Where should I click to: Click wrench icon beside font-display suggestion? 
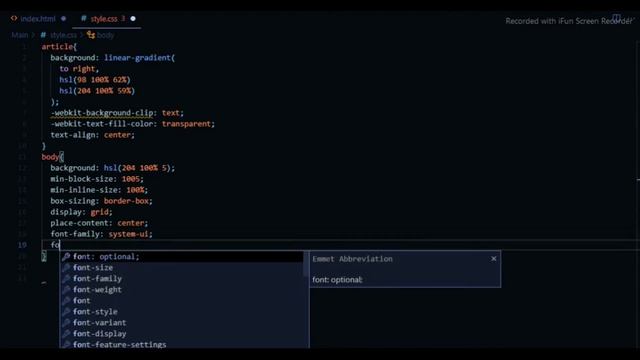pos(66,334)
